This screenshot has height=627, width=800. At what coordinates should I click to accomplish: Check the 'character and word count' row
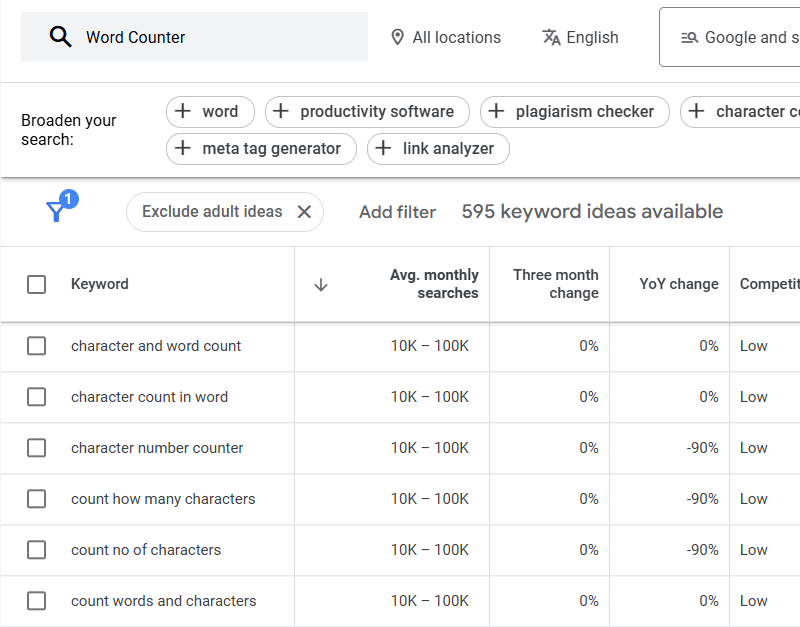[37, 346]
